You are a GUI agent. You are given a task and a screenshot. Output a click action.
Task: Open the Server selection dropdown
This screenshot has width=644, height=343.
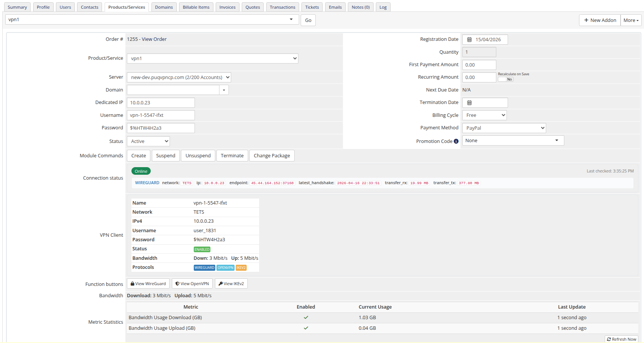click(x=178, y=77)
